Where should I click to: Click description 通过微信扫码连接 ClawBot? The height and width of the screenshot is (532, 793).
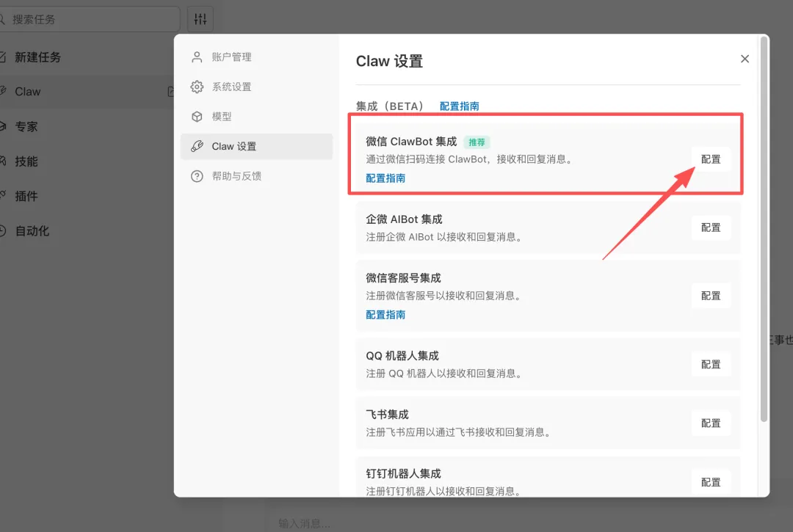click(x=469, y=159)
